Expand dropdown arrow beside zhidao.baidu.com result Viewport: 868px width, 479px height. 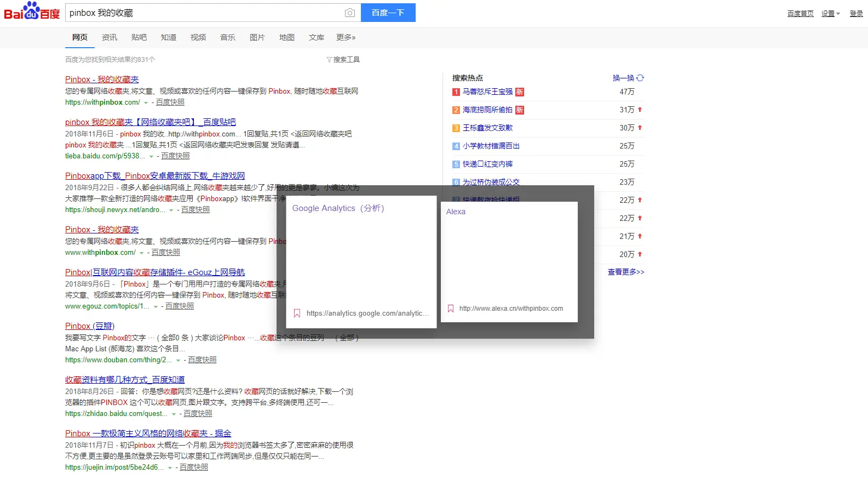174,414
